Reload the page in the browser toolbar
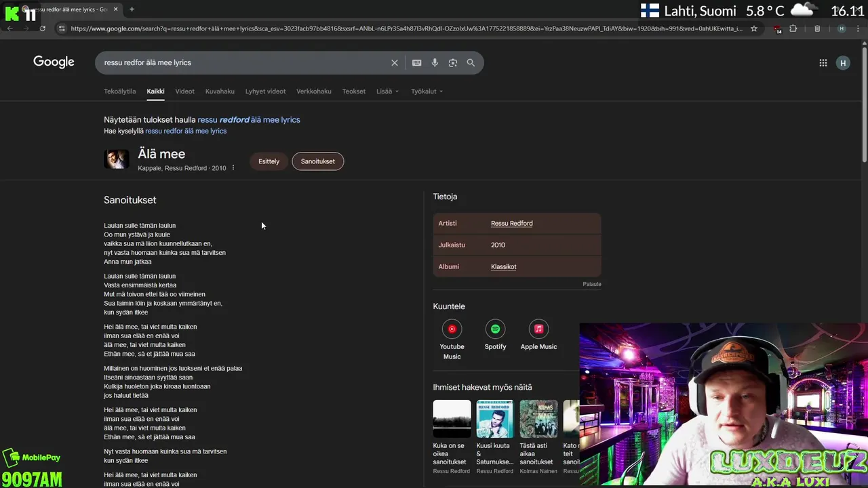868x488 pixels. pos(42,28)
